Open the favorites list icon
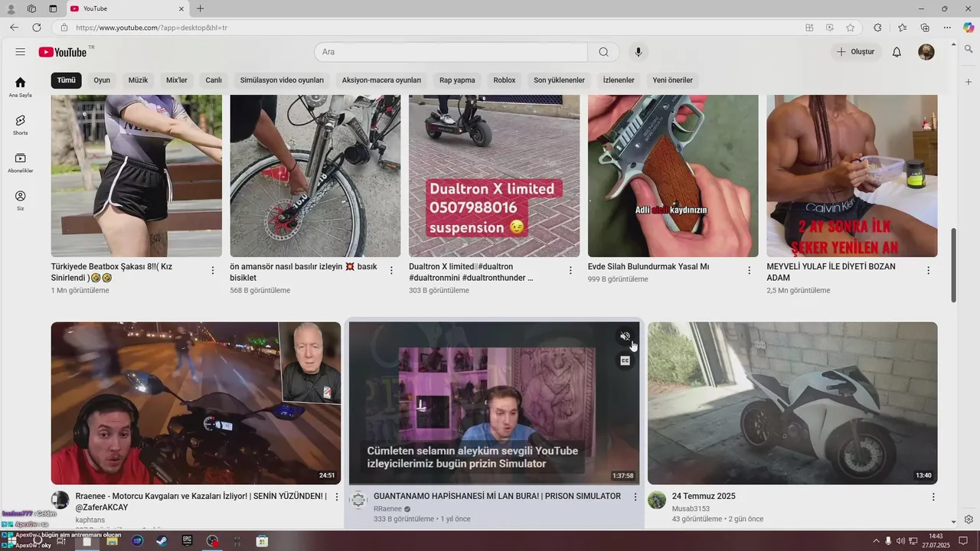This screenshot has width=980, height=551. (x=903, y=28)
